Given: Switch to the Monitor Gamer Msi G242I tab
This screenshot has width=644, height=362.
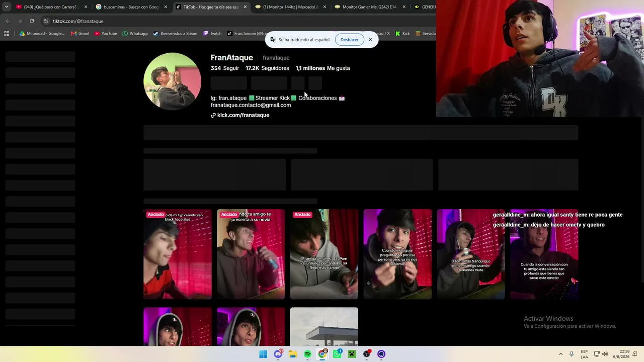Looking at the screenshot, I should tap(370, 7).
